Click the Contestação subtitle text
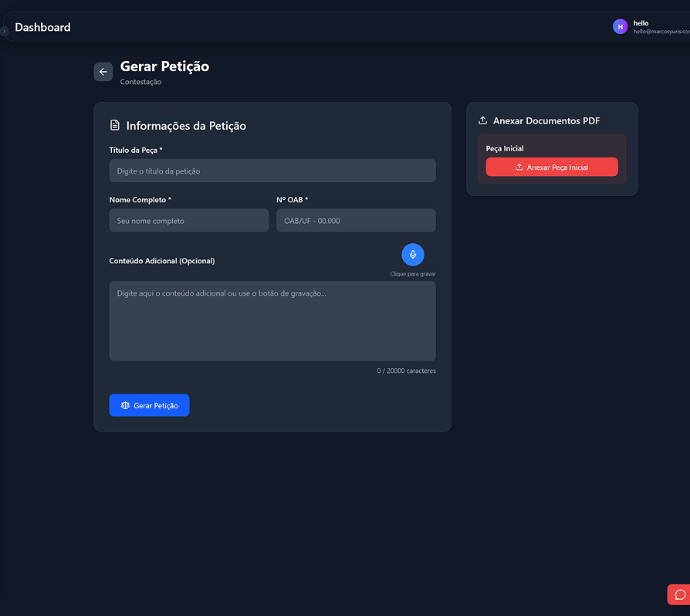690x616 pixels. pos(140,82)
